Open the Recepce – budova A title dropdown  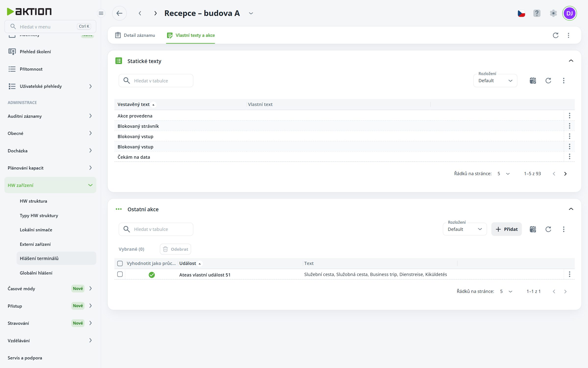click(x=251, y=13)
